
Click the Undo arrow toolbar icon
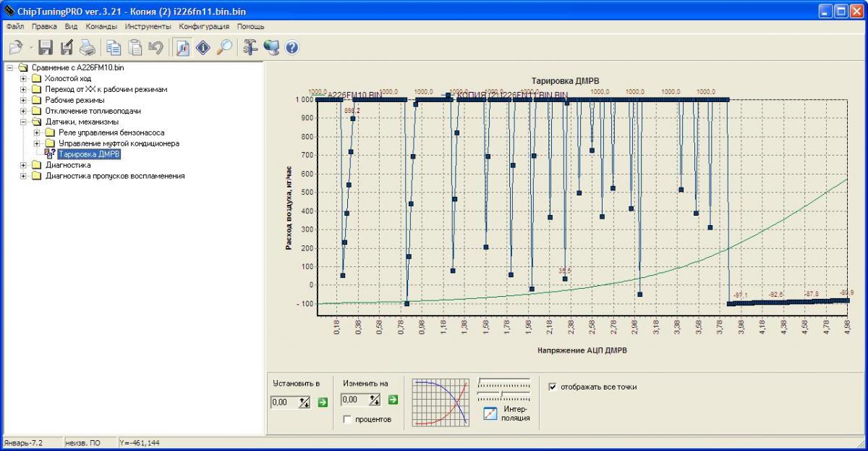coord(156,48)
